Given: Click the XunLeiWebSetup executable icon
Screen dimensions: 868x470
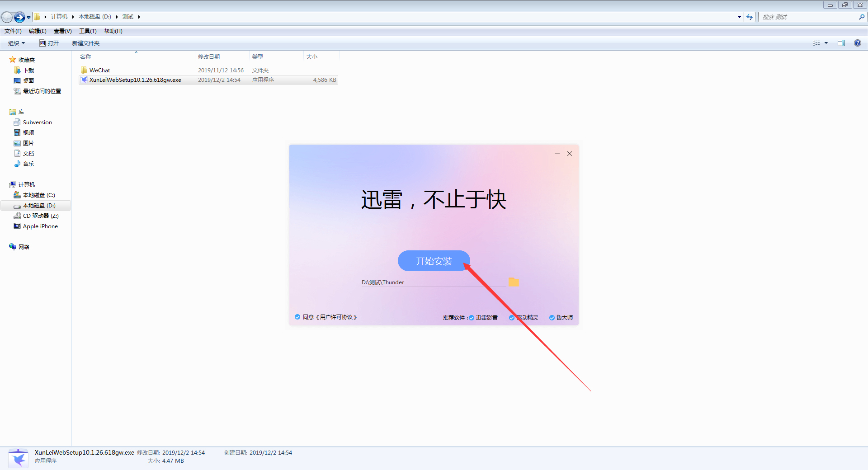Looking at the screenshot, I should click(x=84, y=80).
